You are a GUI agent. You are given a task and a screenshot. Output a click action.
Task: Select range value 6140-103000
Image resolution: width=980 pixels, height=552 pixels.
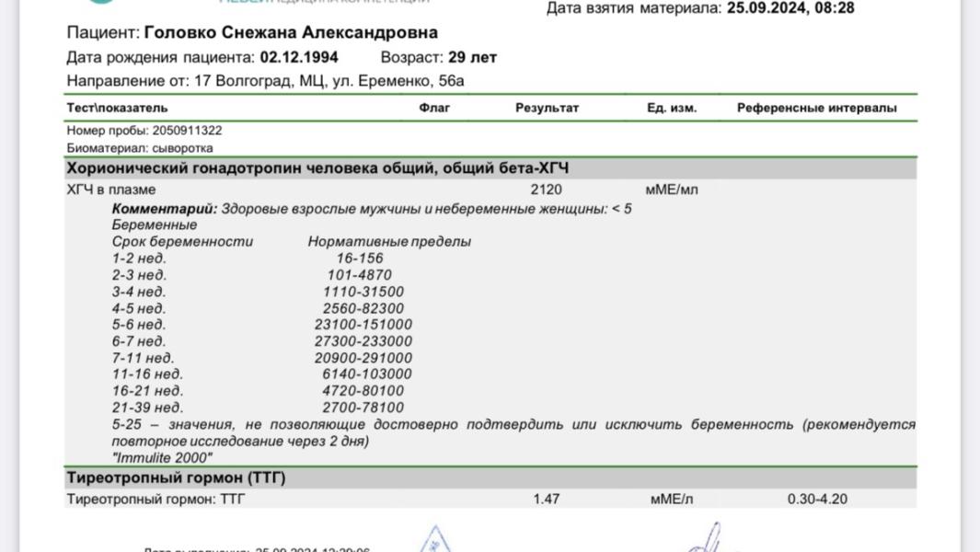click(367, 374)
